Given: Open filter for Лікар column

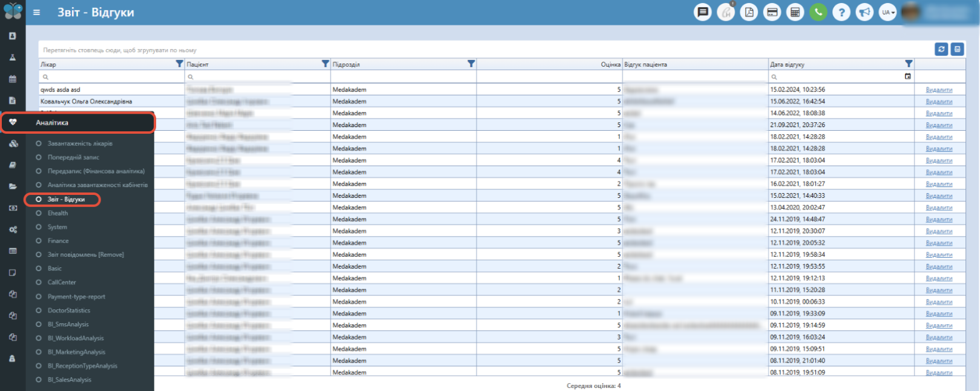Looking at the screenshot, I should tap(179, 64).
